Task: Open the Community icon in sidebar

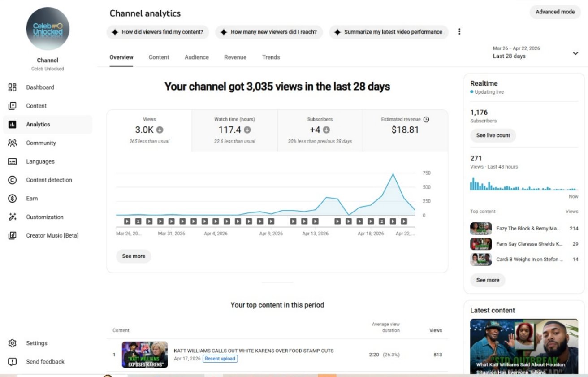Action: pyautogui.click(x=13, y=143)
